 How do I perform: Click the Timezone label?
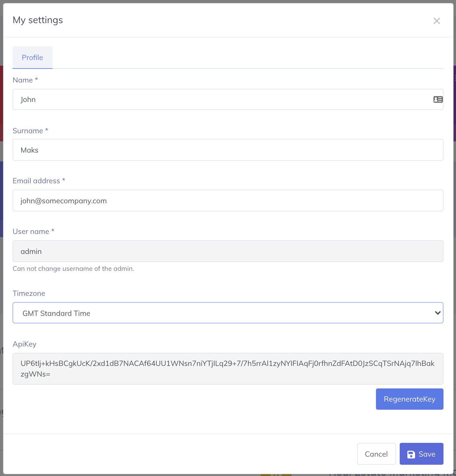pos(29,293)
